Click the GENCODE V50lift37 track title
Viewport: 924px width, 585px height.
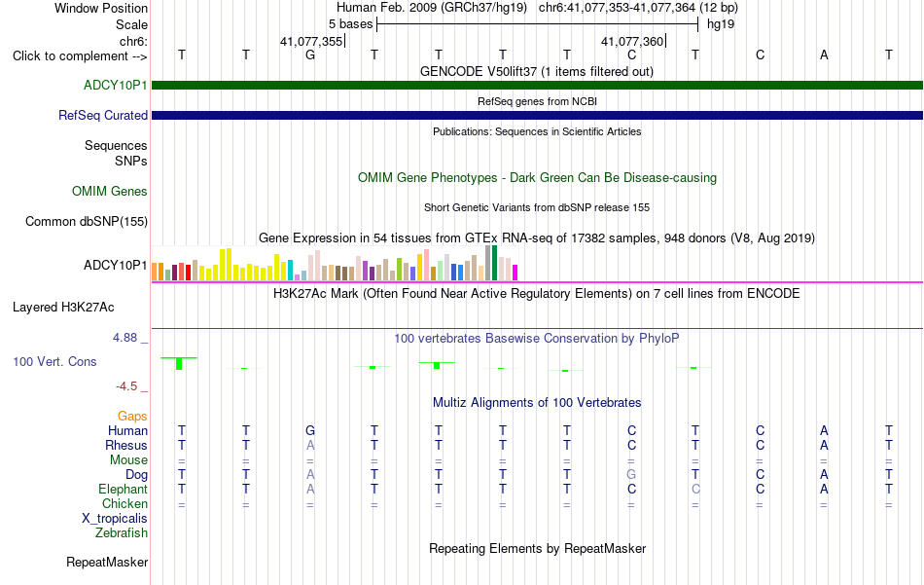(x=537, y=71)
